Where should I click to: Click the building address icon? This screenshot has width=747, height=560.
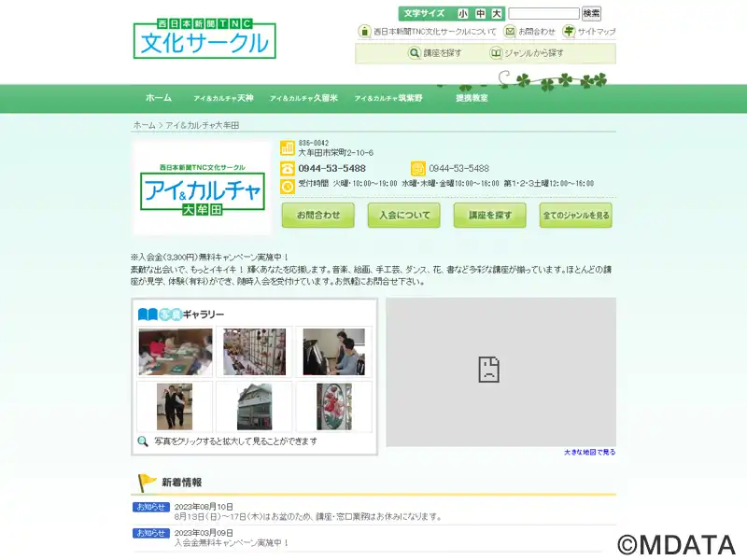click(x=288, y=148)
